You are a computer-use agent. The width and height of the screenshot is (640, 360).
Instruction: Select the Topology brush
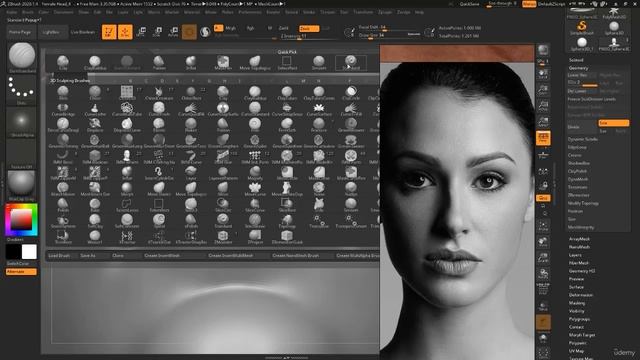(287, 220)
